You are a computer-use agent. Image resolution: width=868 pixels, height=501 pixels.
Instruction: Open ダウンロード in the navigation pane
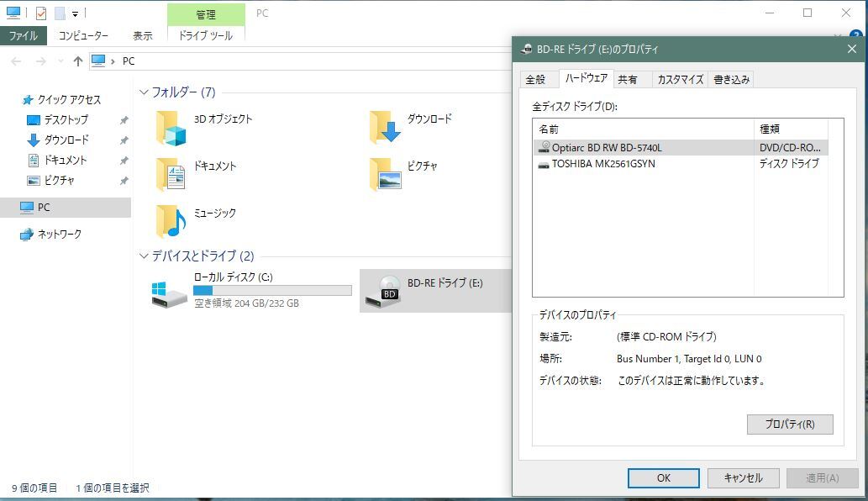point(66,140)
